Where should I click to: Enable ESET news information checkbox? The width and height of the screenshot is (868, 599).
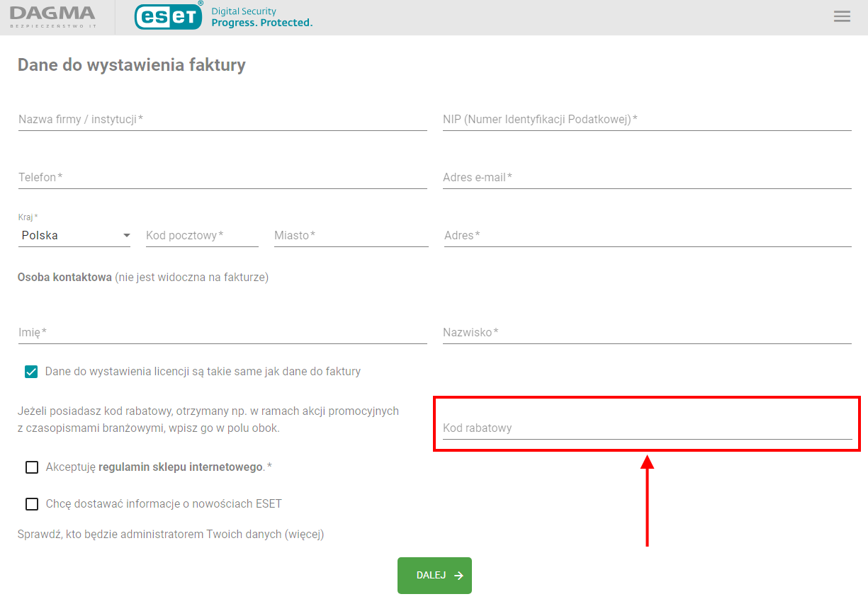coord(32,504)
